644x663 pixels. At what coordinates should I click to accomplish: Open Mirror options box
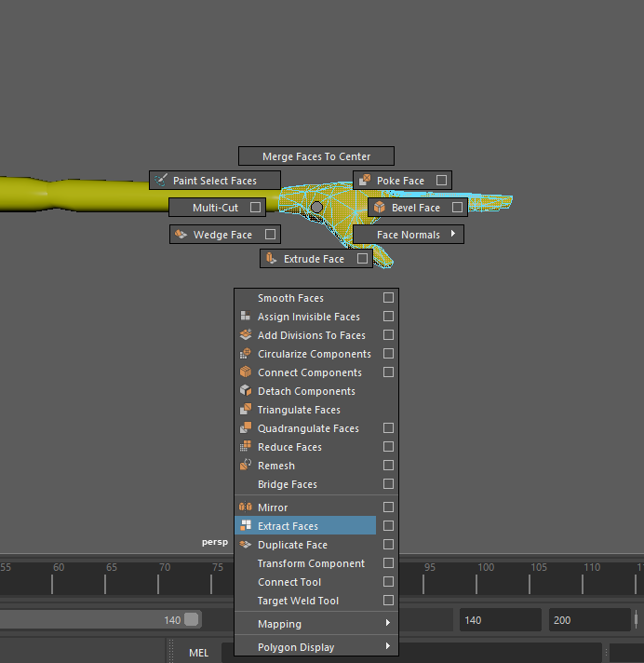click(388, 507)
